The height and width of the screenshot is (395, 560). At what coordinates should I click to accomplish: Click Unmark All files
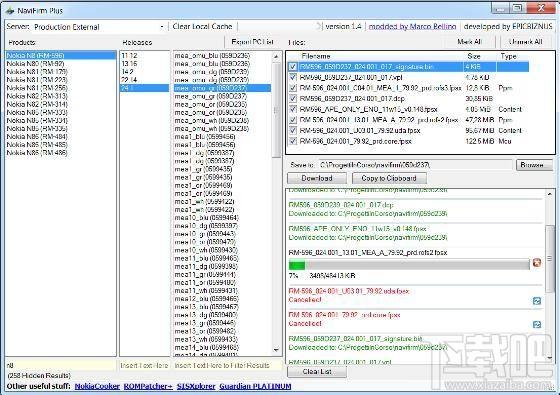[525, 42]
